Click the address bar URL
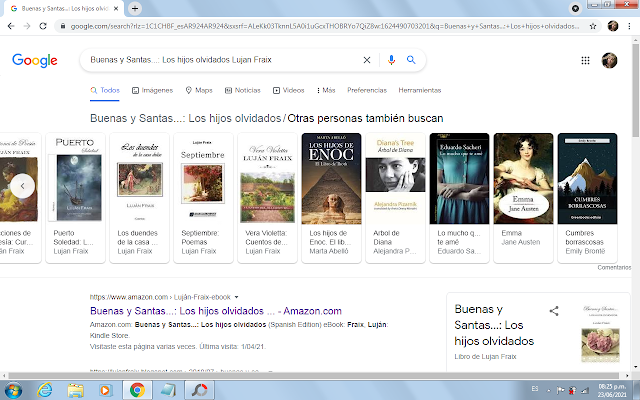The image size is (640, 400). pyautogui.click(x=324, y=26)
